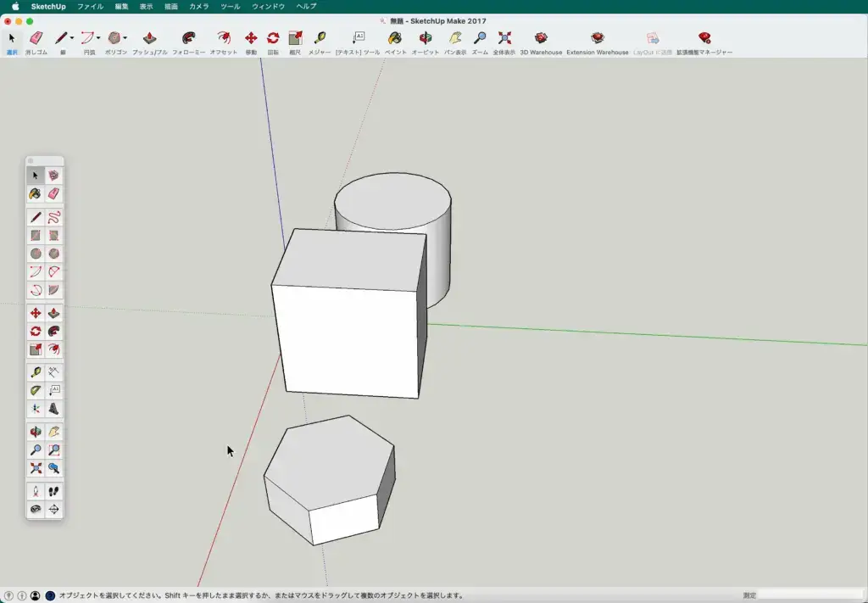Open the ファイル menu
The width and height of the screenshot is (868, 603).
click(x=90, y=7)
